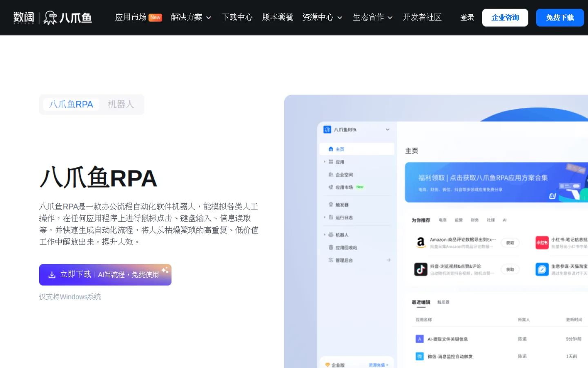Screen dimensions: 588x368
Task: Click the 八爪鱼RPA app icon in preview
Action: [327, 130]
